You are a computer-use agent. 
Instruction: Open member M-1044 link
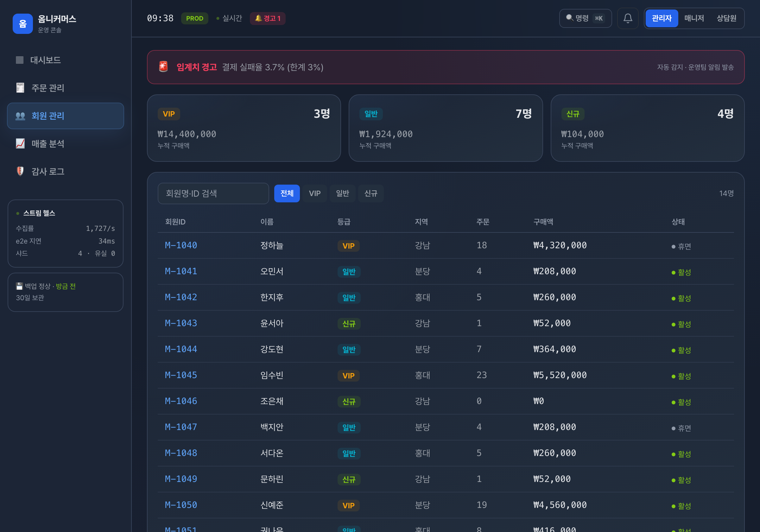(x=181, y=349)
